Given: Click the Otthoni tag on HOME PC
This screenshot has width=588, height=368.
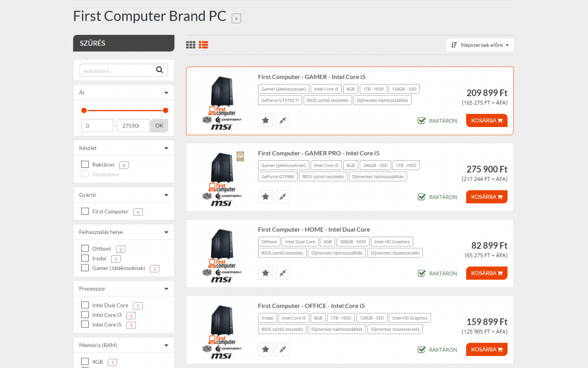Looking at the screenshot, I should (269, 242).
